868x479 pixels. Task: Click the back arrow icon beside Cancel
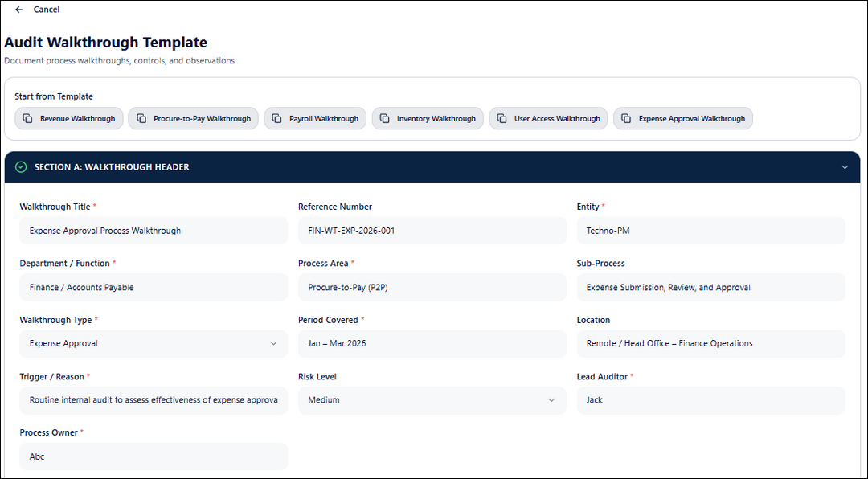coord(18,10)
